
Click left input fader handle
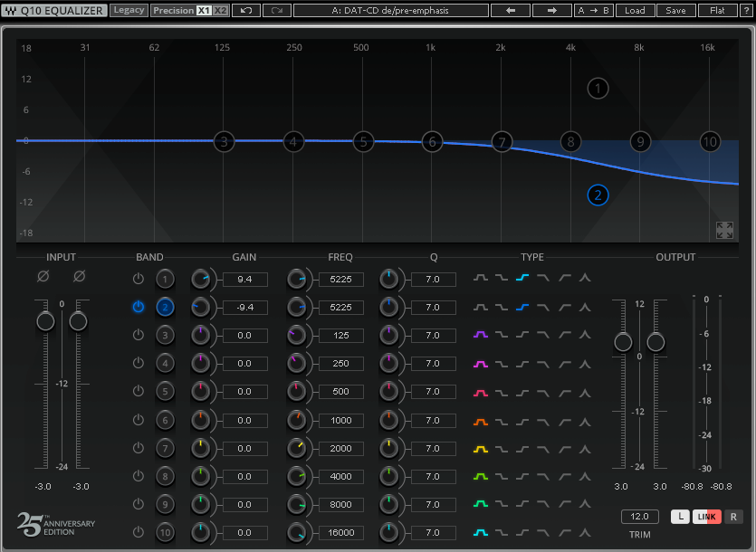pyautogui.click(x=46, y=321)
